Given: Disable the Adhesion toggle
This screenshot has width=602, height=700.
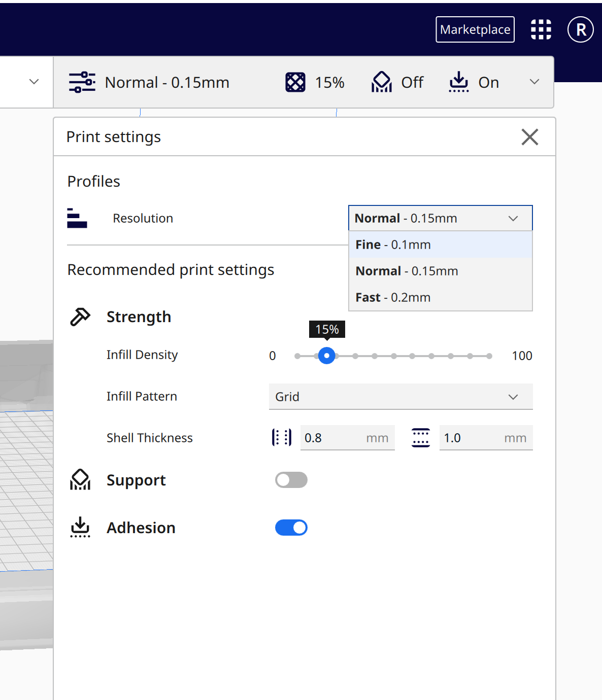Looking at the screenshot, I should (x=291, y=528).
